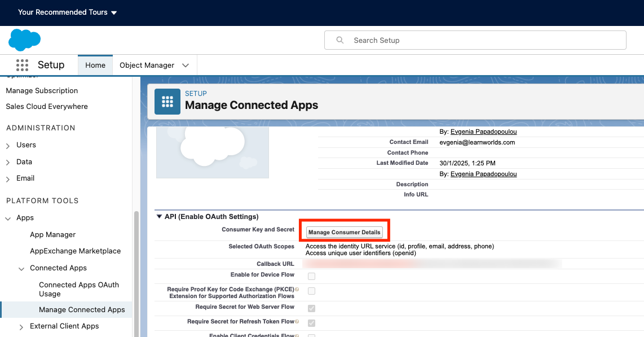Expand External Client Apps

[x=21, y=327]
